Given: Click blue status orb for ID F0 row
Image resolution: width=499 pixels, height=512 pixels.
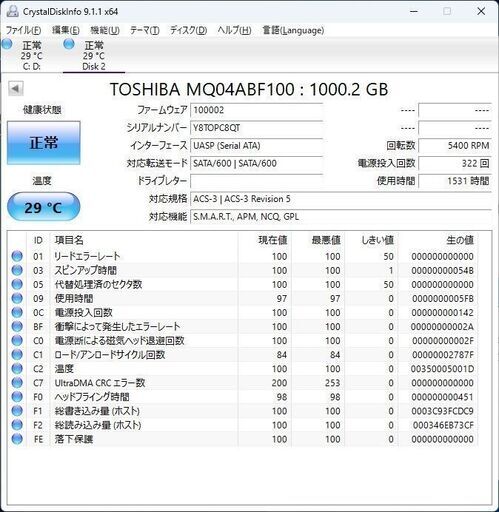Looking at the screenshot, I should [x=17, y=397].
